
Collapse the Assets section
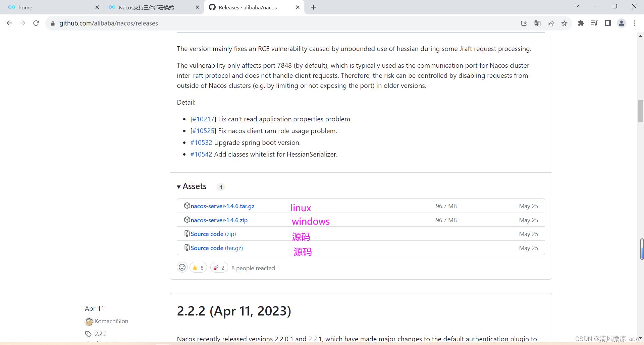click(192, 186)
